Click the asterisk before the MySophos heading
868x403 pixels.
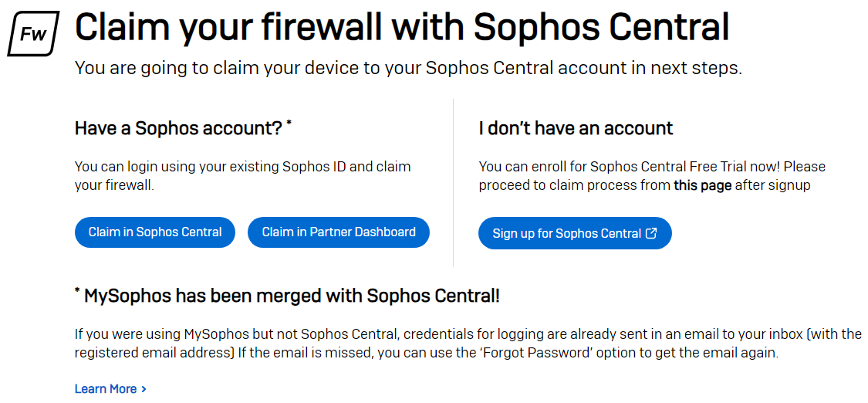[77, 290]
